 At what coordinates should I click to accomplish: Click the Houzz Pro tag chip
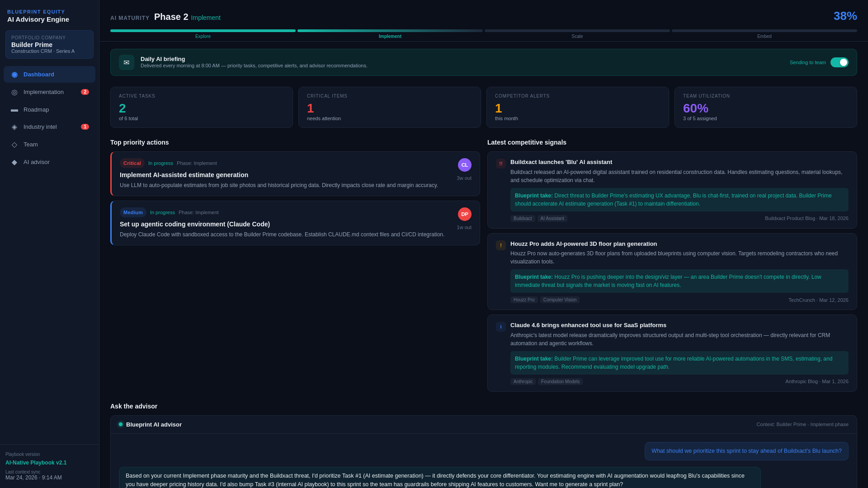[x=524, y=300]
